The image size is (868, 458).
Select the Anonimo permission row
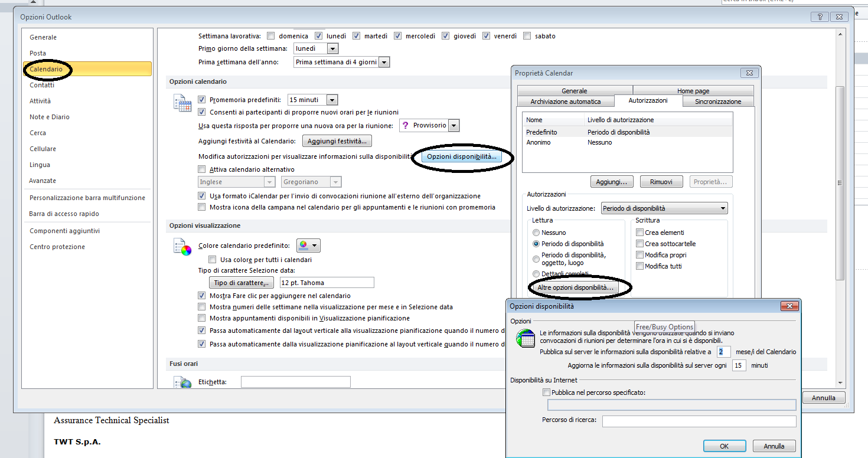[x=628, y=142]
